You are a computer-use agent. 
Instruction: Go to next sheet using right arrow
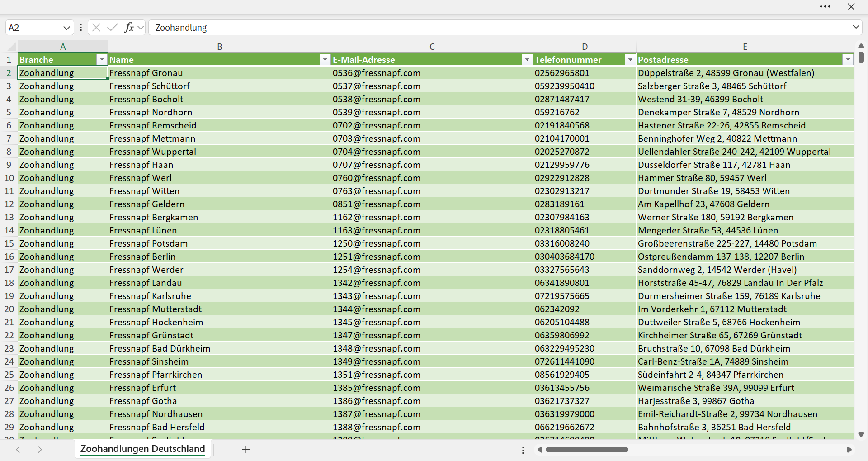40,449
